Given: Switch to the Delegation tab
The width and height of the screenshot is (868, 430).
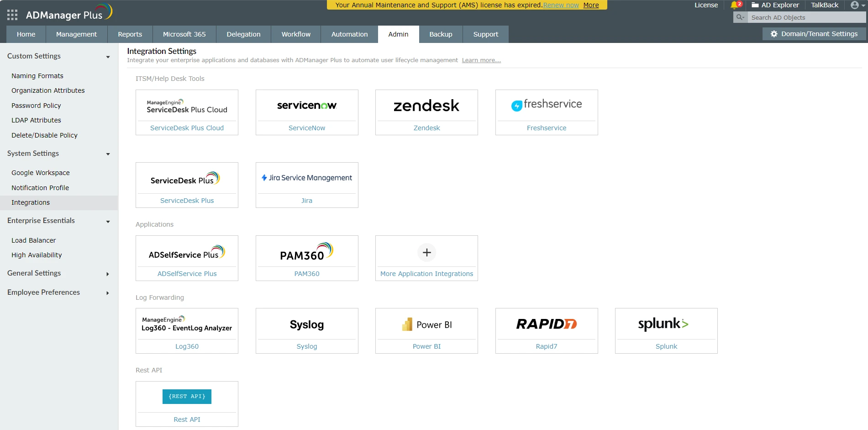Looking at the screenshot, I should [243, 34].
